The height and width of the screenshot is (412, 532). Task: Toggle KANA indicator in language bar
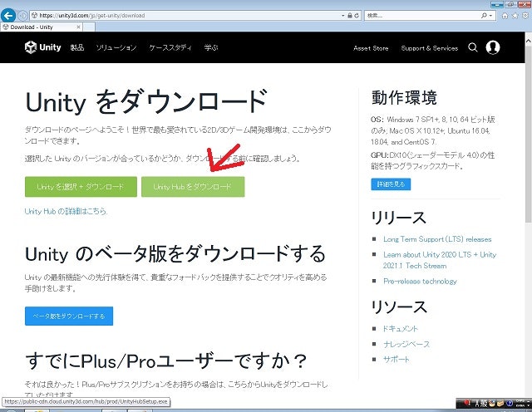520,405
